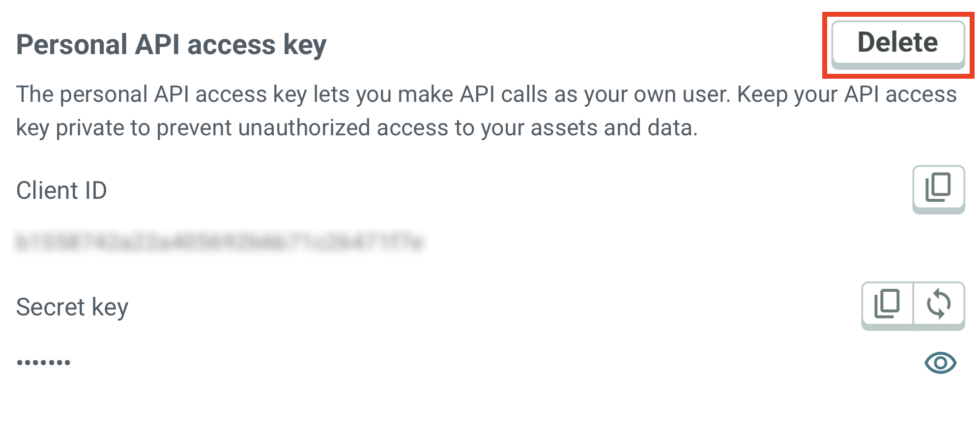Image resolution: width=980 pixels, height=432 pixels.
Task: Click the 'Personal API access key' heading
Action: (171, 45)
